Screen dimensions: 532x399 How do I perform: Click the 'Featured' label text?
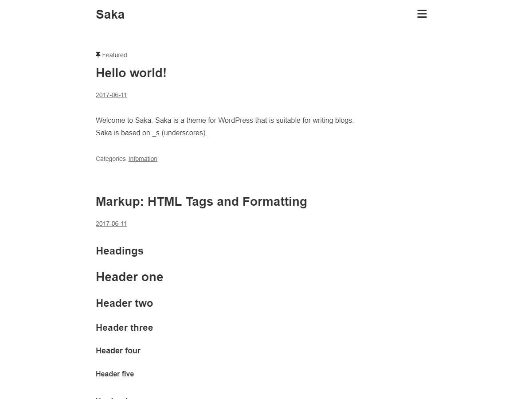pyautogui.click(x=114, y=55)
